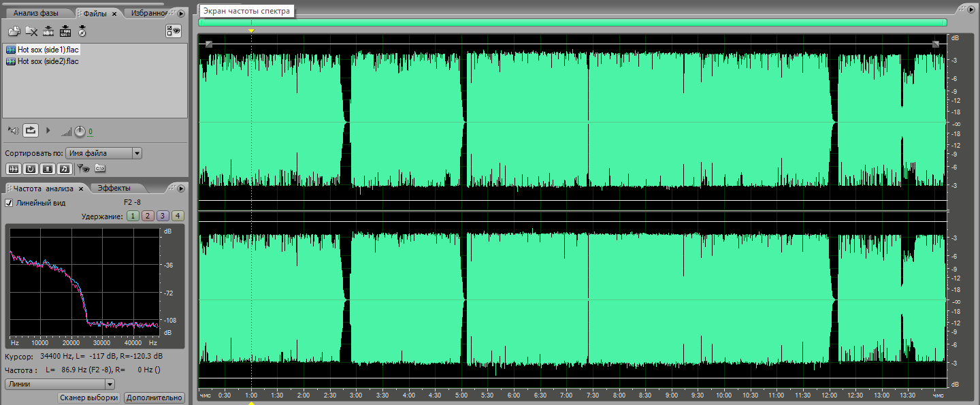Screen dimensions: 980x405
Task: Click the right range handle above waveform
Action: (936, 44)
